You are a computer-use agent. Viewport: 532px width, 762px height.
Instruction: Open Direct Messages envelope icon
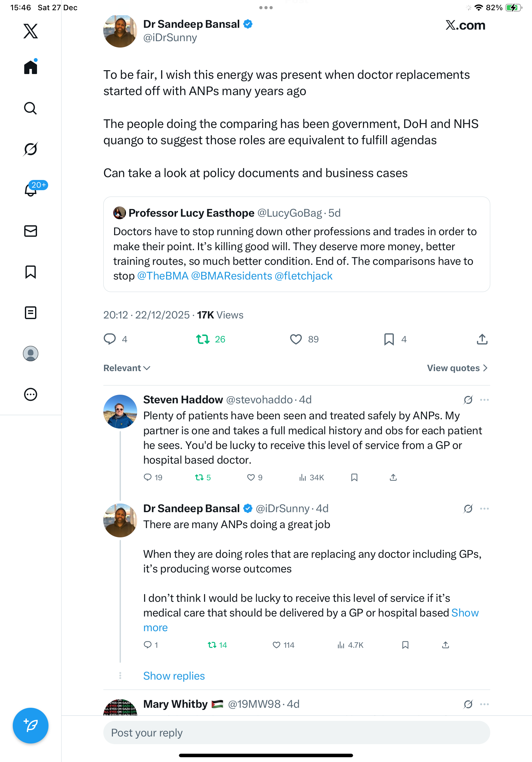31,231
